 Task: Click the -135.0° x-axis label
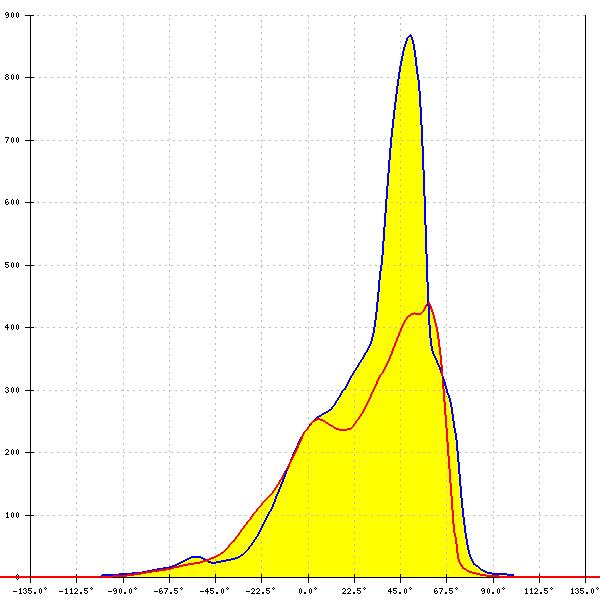[x=30, y=591]
